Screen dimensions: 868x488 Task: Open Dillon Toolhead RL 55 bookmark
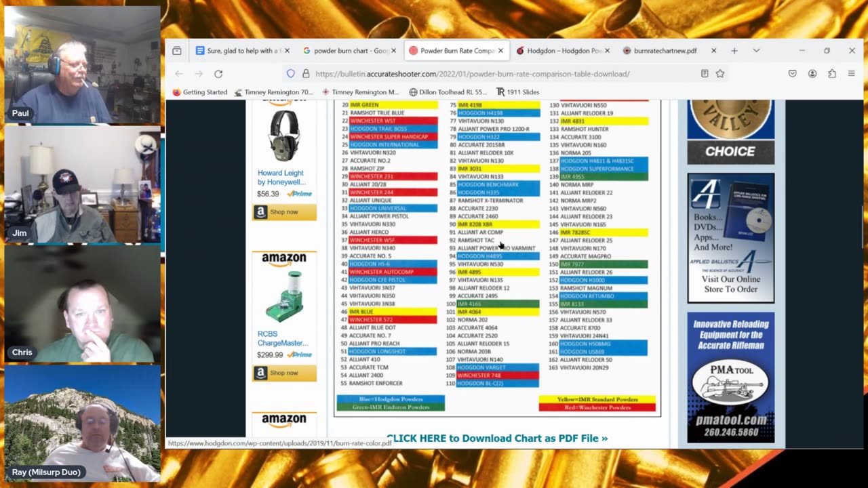click(448, 92)
